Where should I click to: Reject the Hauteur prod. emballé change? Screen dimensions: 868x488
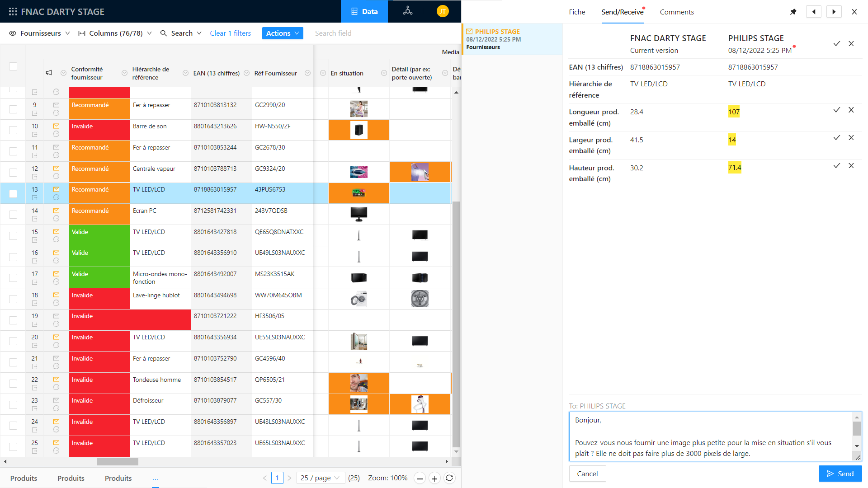click(851, 166)
